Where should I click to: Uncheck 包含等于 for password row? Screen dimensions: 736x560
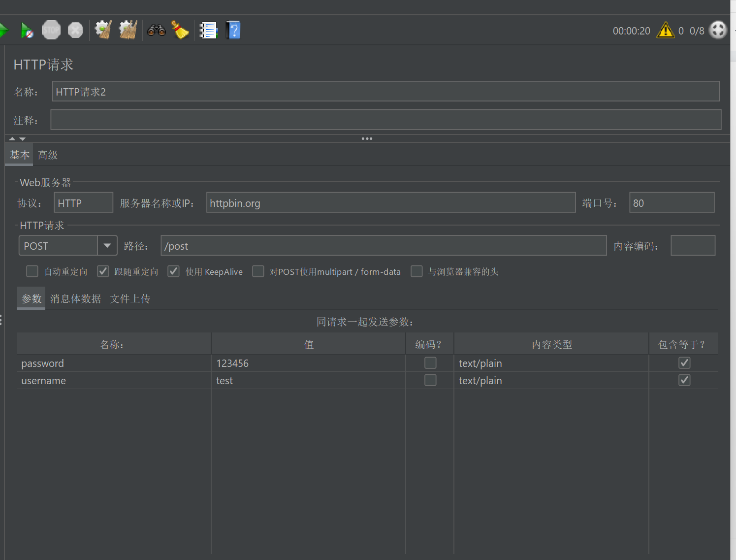pyautogui.click(x=684, y=363)
